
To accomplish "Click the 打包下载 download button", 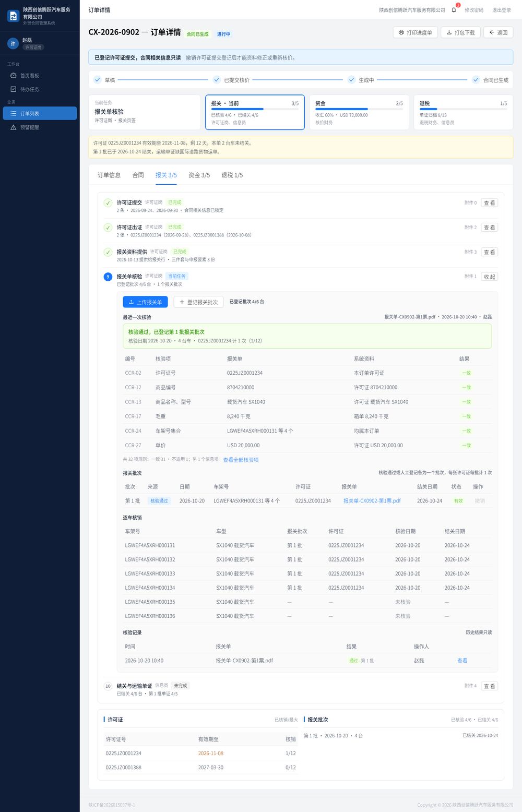I will click(460, 32).
